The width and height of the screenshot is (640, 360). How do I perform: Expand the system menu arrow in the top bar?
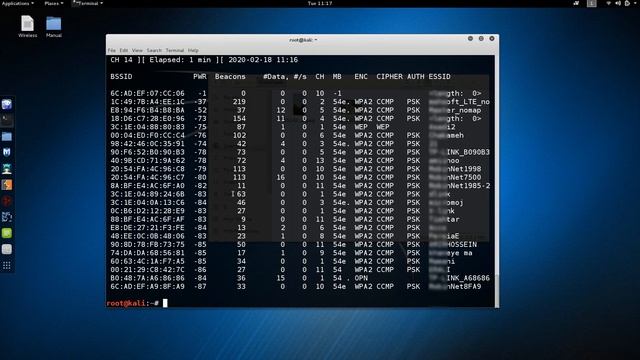tap(635, 3)
